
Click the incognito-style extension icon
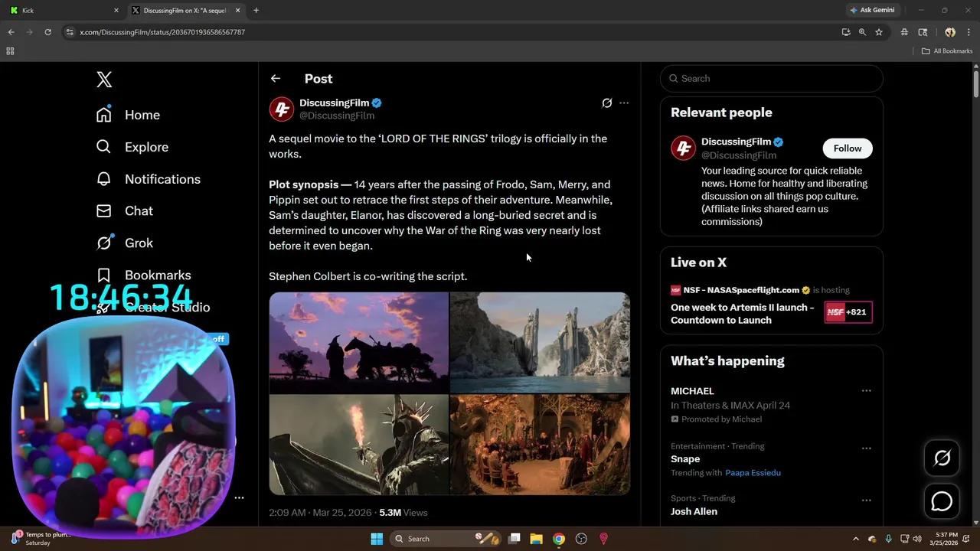click(904, 32)
